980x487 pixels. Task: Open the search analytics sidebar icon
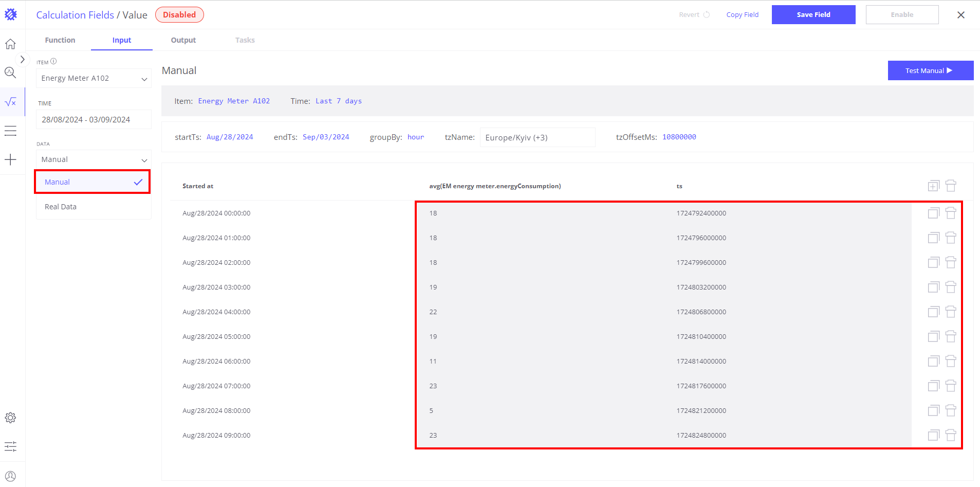point(10,73)
